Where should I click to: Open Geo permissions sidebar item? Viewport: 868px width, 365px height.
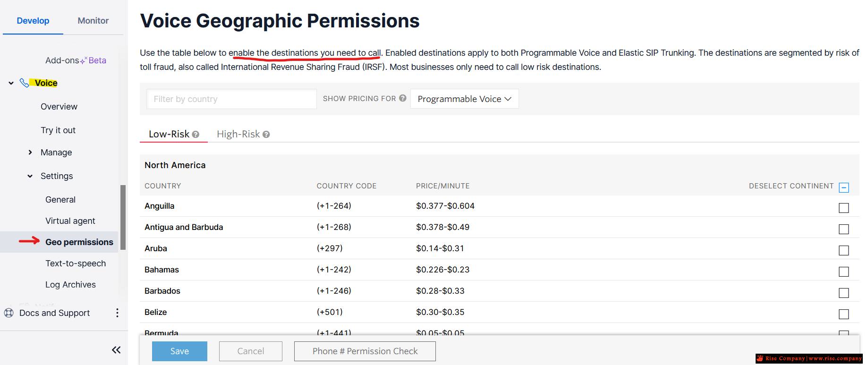[x=79, y=242]
